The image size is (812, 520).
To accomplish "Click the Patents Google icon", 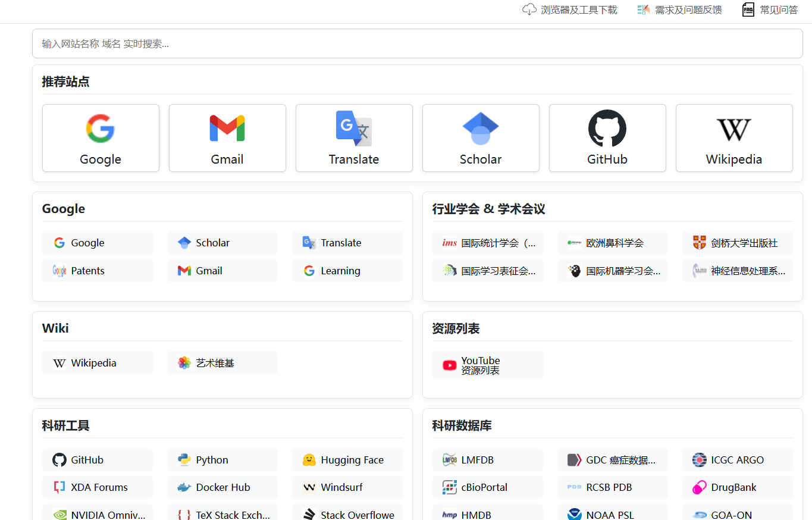I will (59, 271).
